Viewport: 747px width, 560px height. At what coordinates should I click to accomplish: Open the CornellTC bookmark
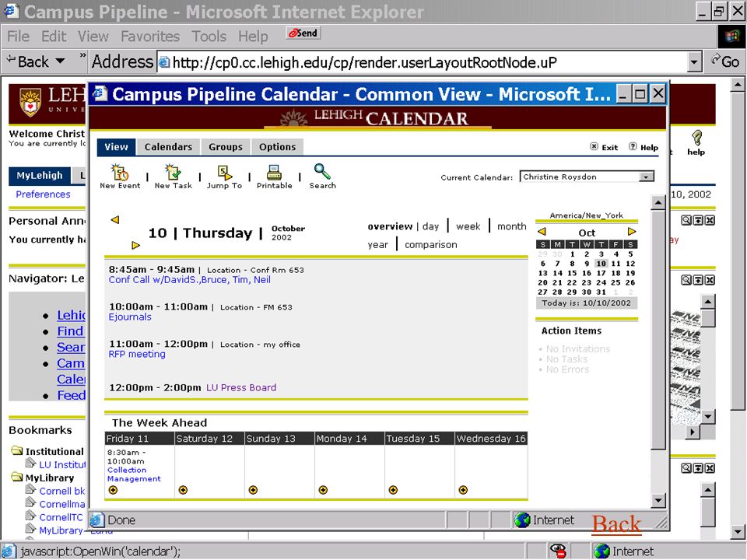pyautogui.click(x=61, y=517)
